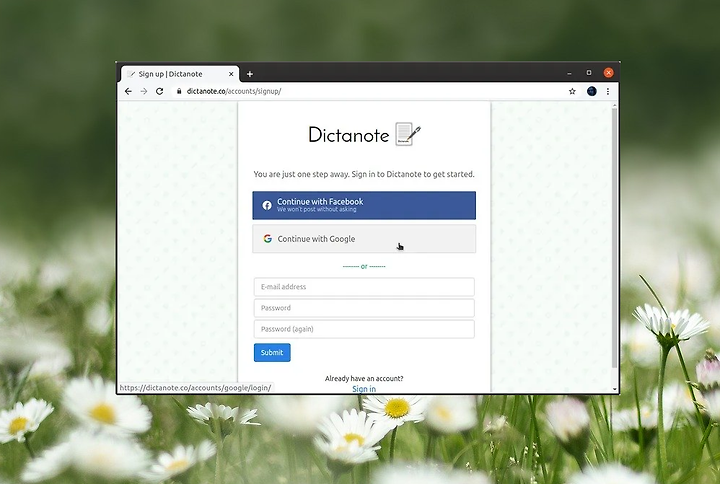Focus the E-mail address field
The height and width of the screenshot is (484, 720).
tap(364, 287)
